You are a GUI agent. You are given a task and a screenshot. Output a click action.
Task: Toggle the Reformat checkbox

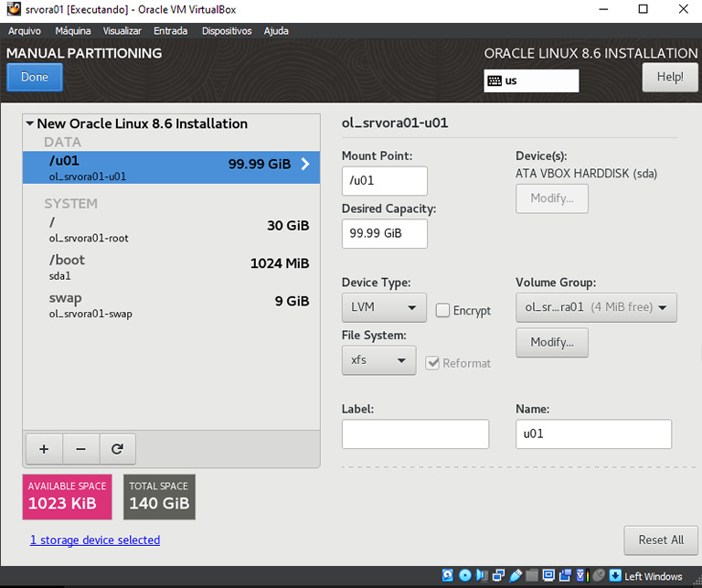(432, 363)
